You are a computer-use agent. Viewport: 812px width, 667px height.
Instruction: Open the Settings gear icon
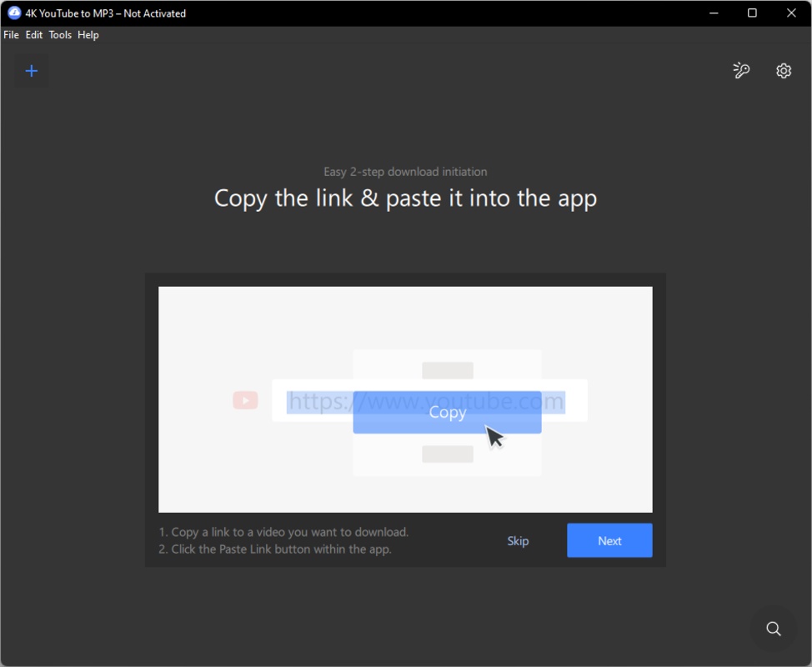tap(784, 71)
